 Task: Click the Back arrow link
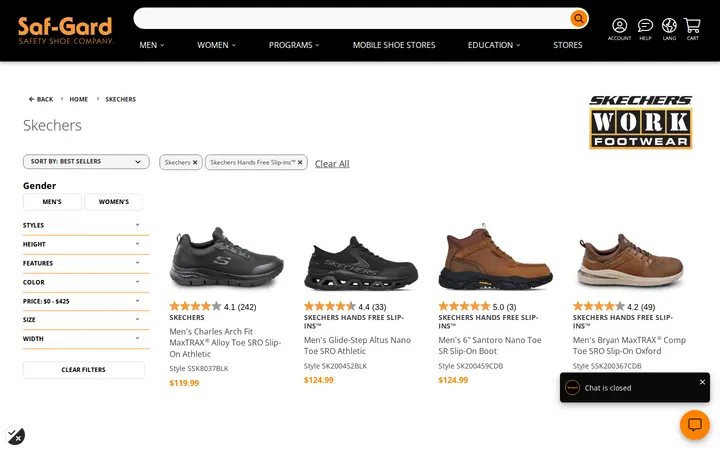pos(41,99)
